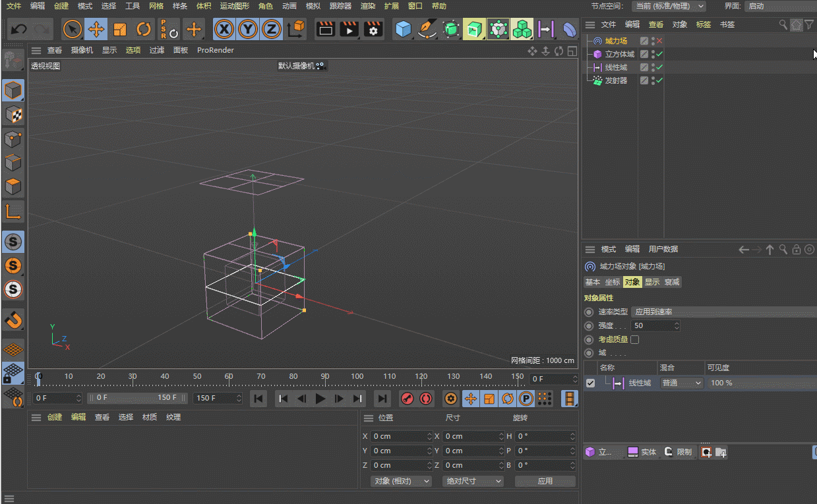817x504 pixels.
Task: Toggle the X axis lock
Action: click(x=225, y=30)
